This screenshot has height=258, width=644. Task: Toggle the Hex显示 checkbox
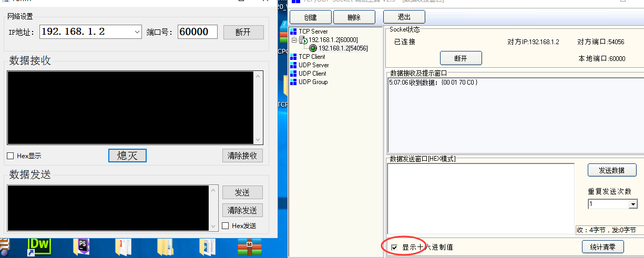tap(11, 156)
